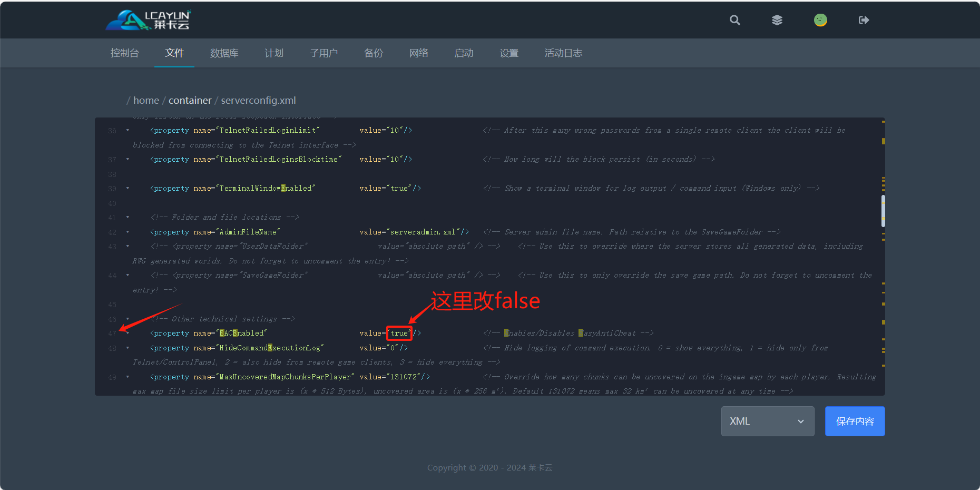The width and height of the screenshot is (980, 490).
Task: Open the container breadcrumb link
Action: (190, 100)
